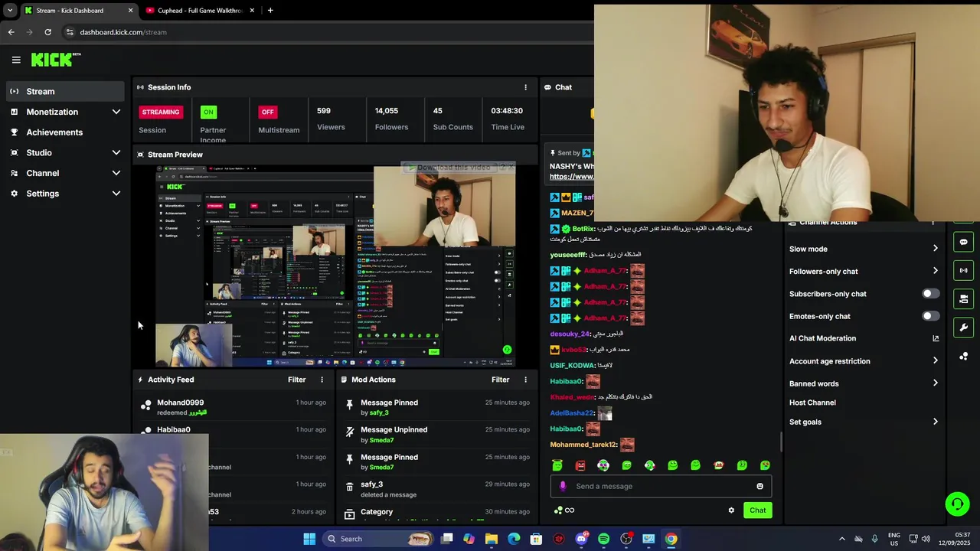Expand the Studio sidebar section
980x551 pixels.
coord(116,152)
